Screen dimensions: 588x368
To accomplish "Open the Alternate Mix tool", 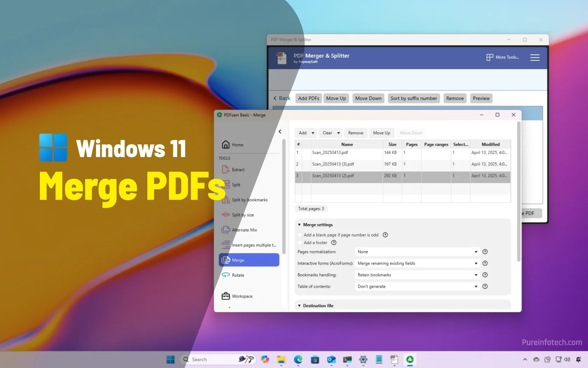I will 244,230.
